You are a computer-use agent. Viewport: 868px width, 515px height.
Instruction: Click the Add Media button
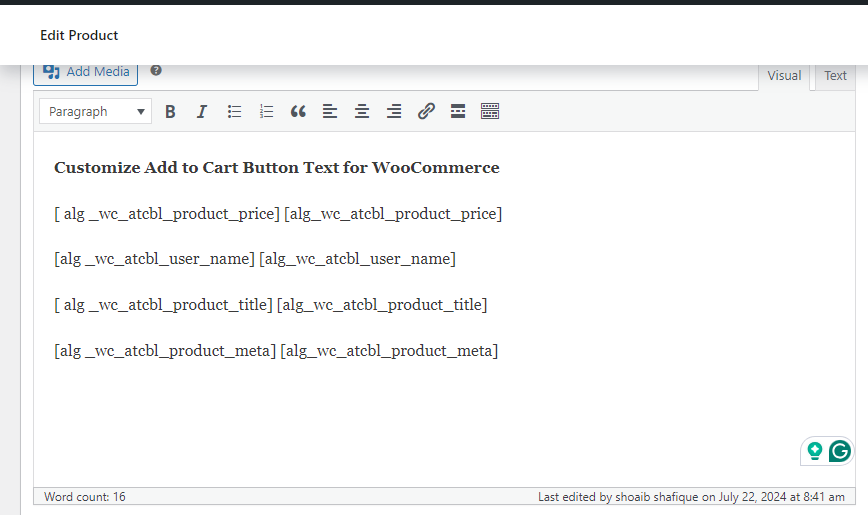point(85,73)
